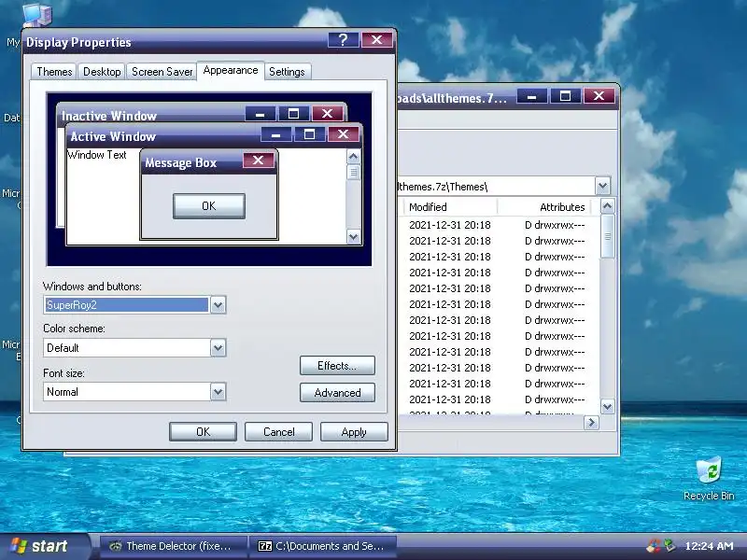Click the Active Window preview close button
Image resolution: width=747 pixels, height=560 pixels.
(343, 134)
